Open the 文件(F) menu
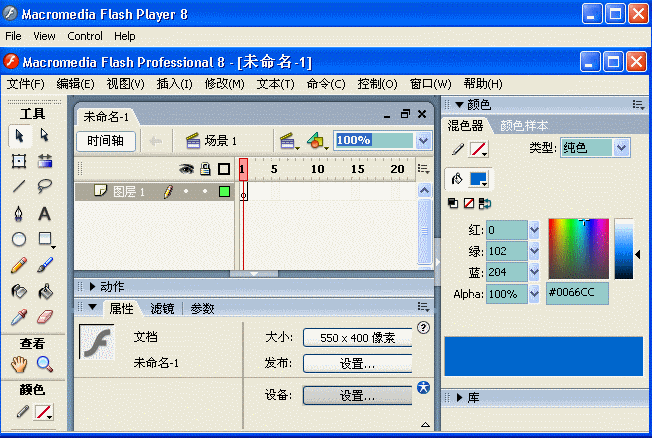 pos(25,84)
